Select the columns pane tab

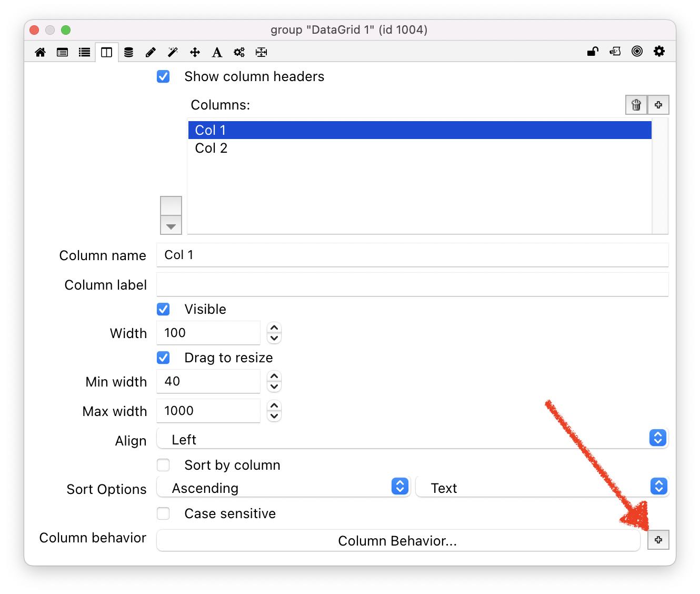(106, 52)
